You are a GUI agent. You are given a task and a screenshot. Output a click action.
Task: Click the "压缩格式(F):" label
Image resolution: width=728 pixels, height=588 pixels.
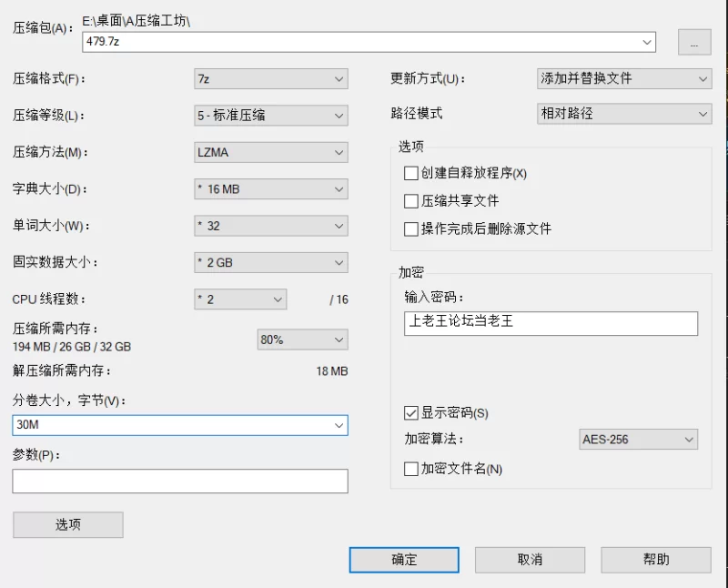click(x=49, y=78)
